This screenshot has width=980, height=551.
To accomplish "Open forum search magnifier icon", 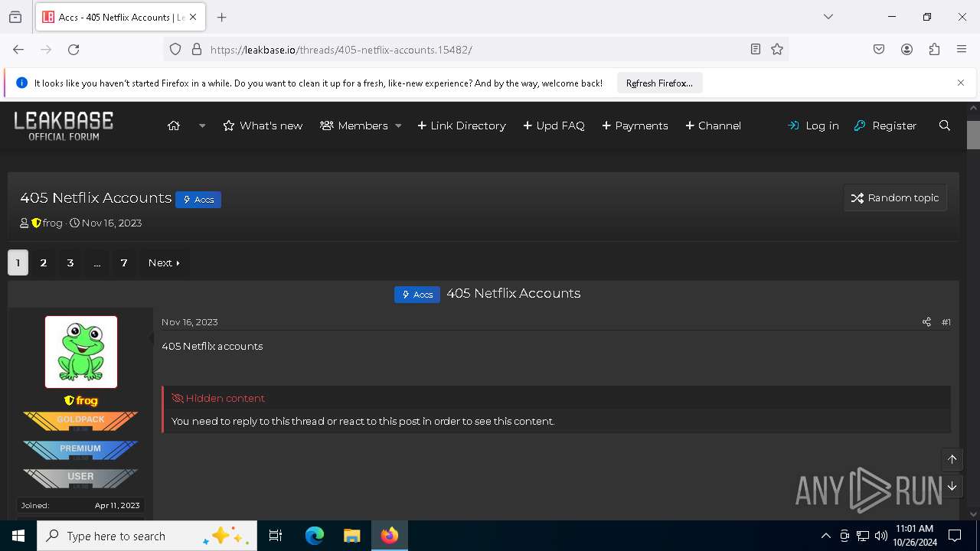I will pos(945,126).
